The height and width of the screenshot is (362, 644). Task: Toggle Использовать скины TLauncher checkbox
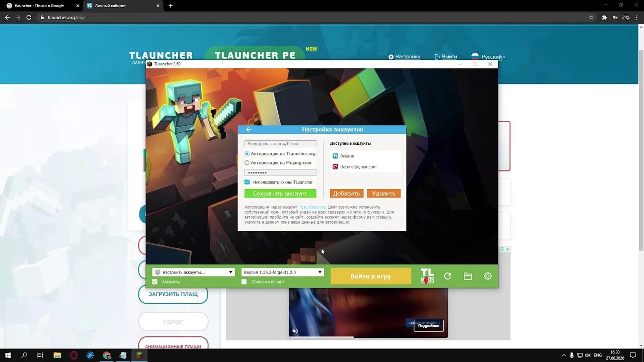pyautogui.click(x=247, y=182)
